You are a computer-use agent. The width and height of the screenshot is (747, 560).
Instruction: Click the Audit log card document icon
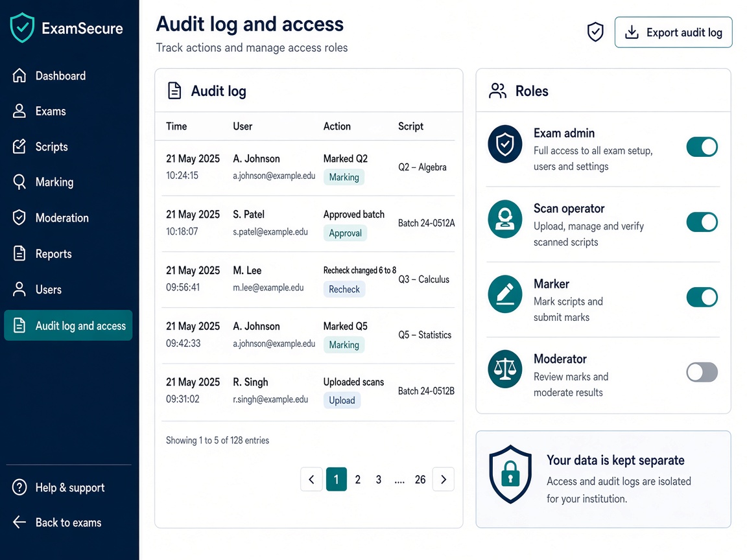pos(174,91)
